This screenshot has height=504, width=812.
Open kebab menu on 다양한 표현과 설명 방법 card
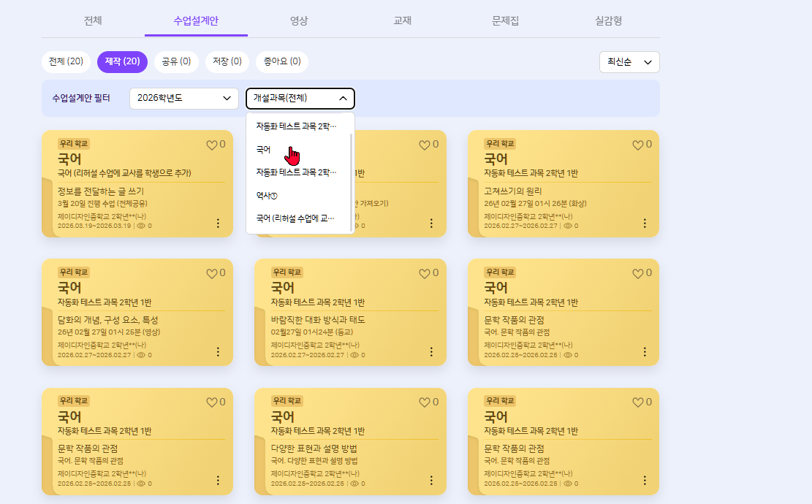pyautogui.click(x=431, y=480)
